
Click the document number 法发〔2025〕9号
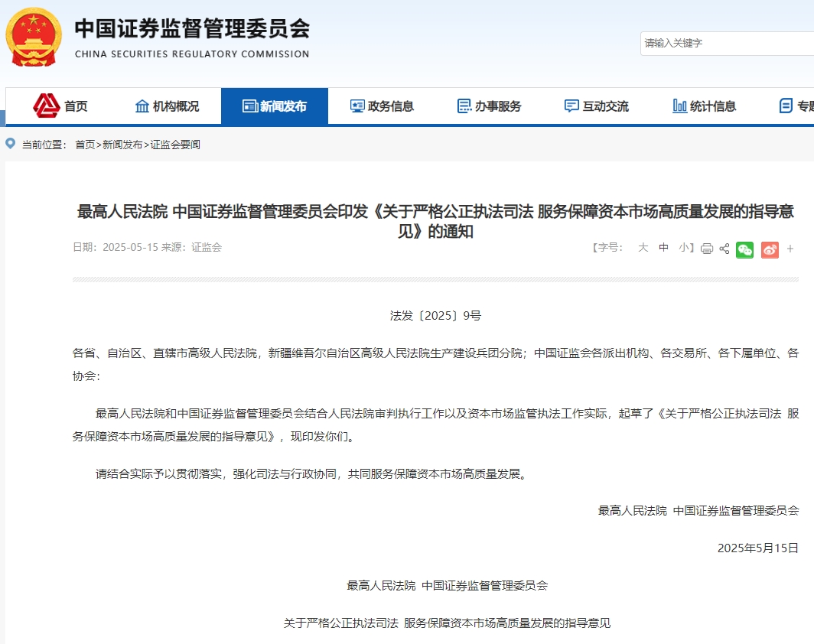click(x=435, y=316)
